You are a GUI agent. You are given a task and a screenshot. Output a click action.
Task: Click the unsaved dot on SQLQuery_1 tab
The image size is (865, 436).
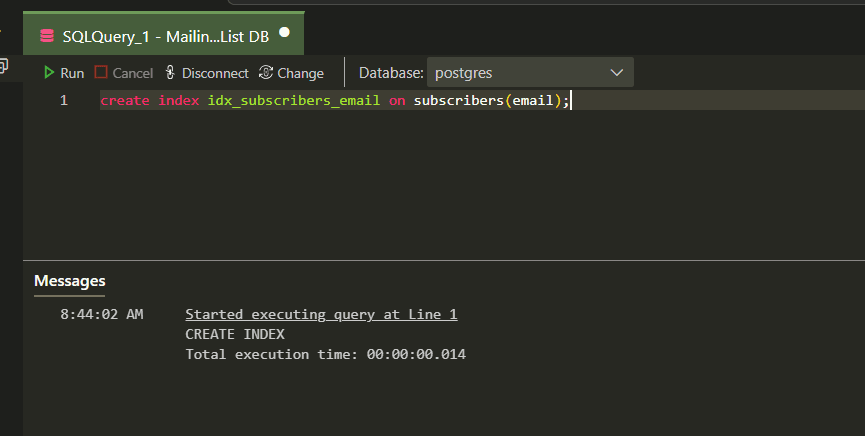pyautogui.click(x=284, y=33)
